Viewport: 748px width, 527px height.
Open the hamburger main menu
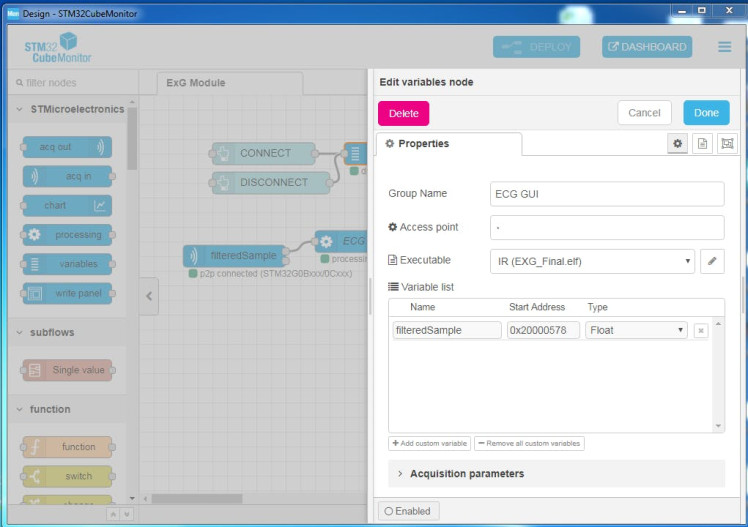point(724,47)
